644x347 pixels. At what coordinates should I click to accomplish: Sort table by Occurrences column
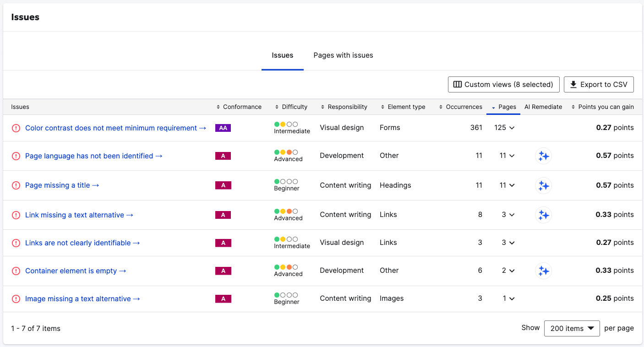[461, 107]
